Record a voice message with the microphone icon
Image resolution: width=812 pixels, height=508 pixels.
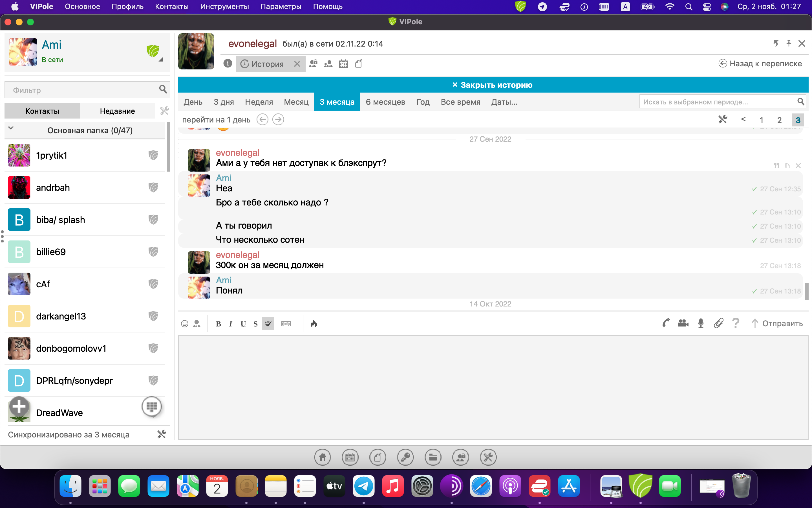click(x=701, y=323)
